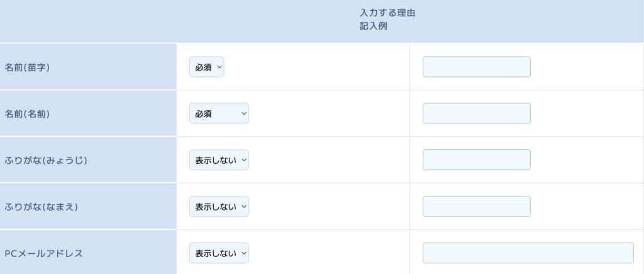Image resolution: width=644 pixels, height=274 pixels.
Task: Focus the wide PCメールアドレス example input
Action: 528,253
